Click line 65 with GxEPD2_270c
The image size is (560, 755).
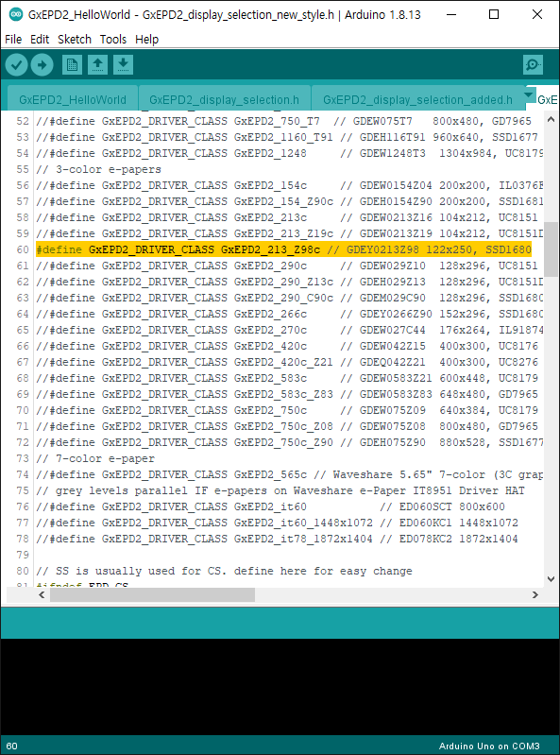[290, 330]
